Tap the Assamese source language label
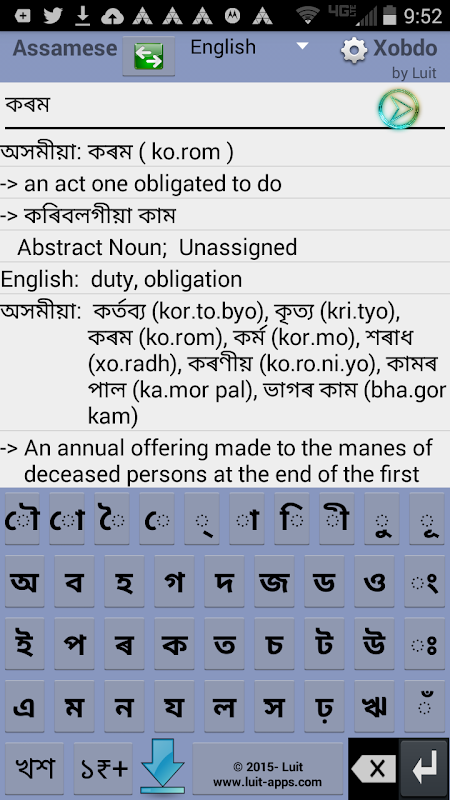This screenshot has height=800, width=450. [x=65, y=48]
